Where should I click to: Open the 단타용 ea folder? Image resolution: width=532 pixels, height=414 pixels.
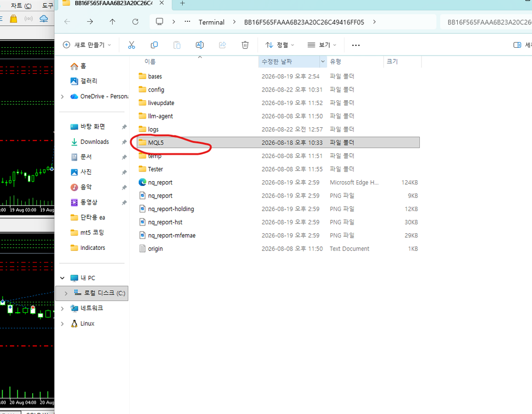[88, 217]
